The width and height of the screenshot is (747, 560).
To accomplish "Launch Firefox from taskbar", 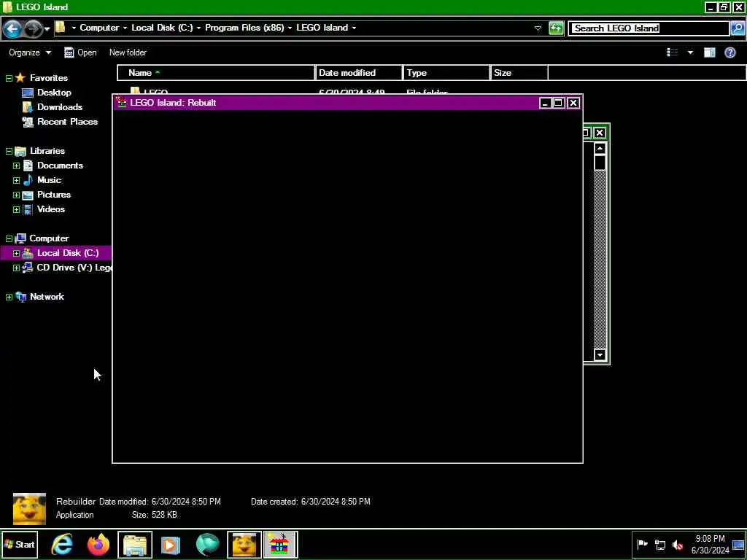I will [98, 544].
